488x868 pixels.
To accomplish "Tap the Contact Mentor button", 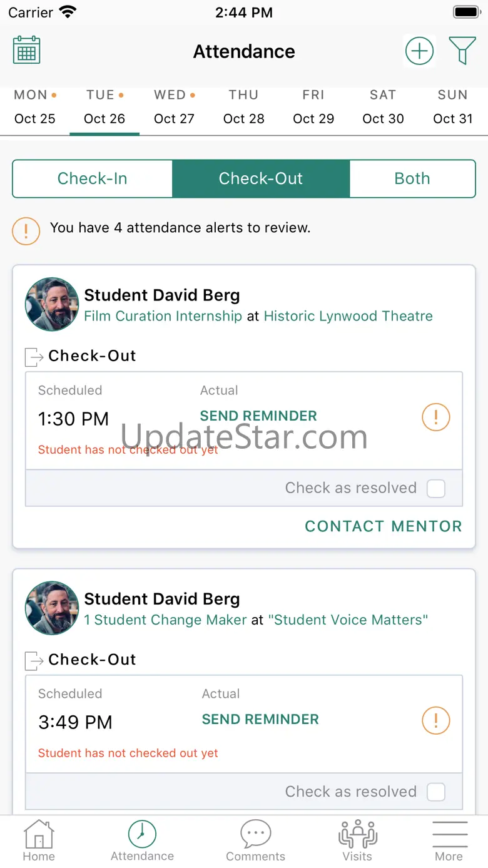I will tap(383, 526).
